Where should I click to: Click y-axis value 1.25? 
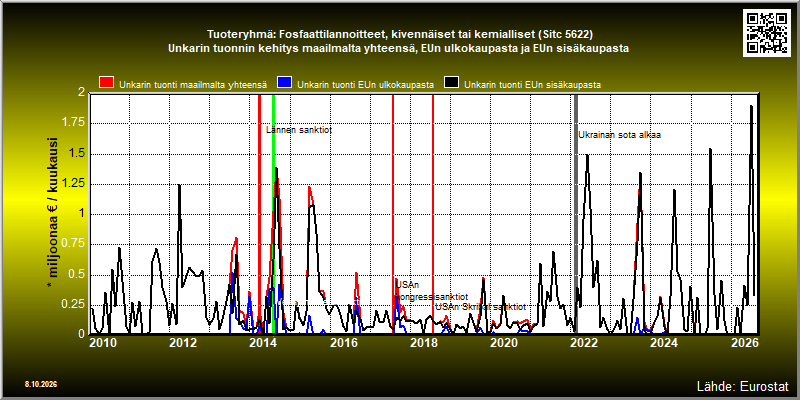[x=73, y=184]
